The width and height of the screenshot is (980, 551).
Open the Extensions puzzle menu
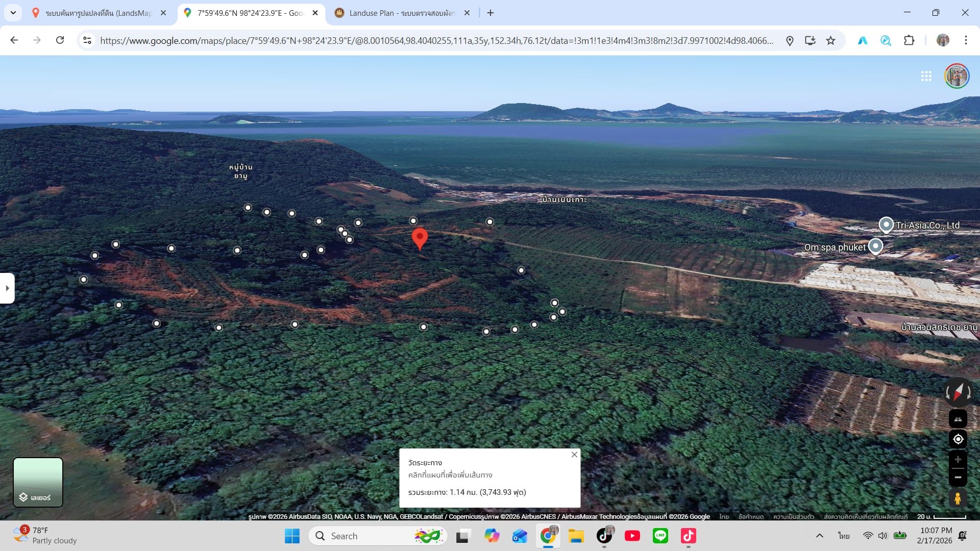909,40
